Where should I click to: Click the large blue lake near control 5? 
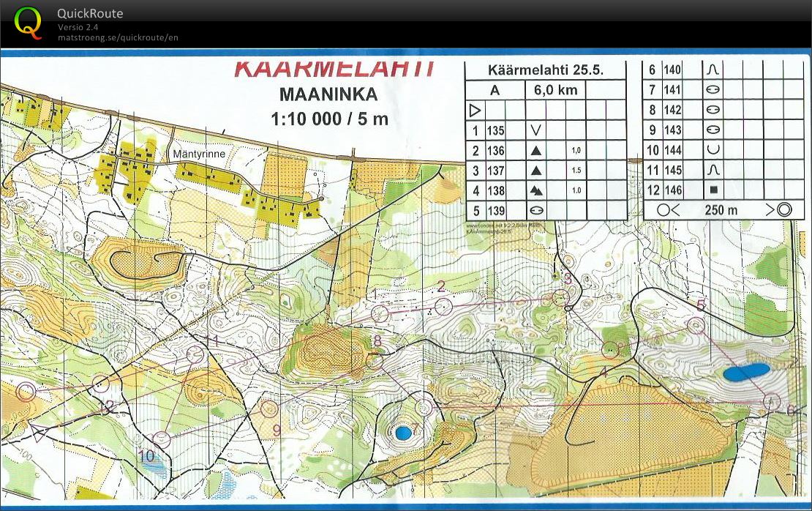pos(745,372)
